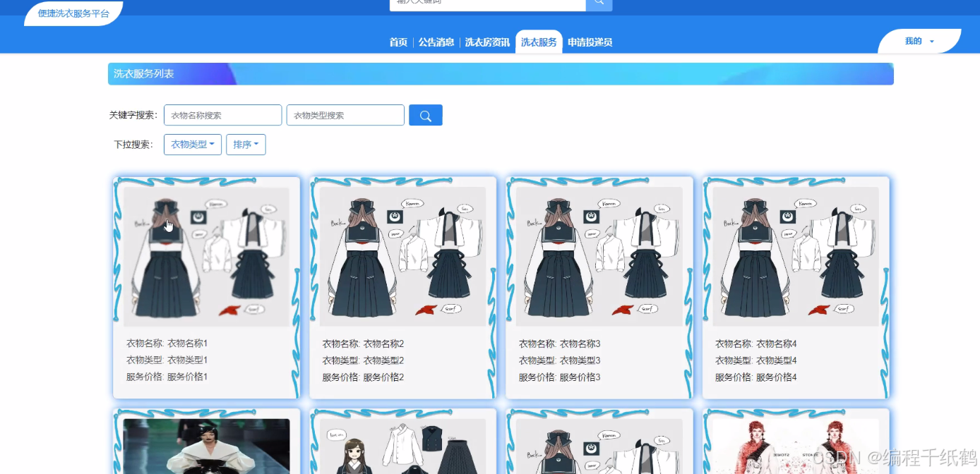Click the 关键字搜索 label
Image resolution: width=980 pixels, height=474 pixels.
(x=133, y=115)
